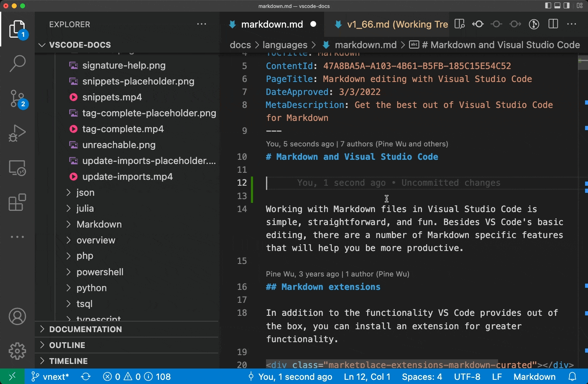Open the Extensions view
Viewport: 588px width, 384px height.
pos(17,202)
